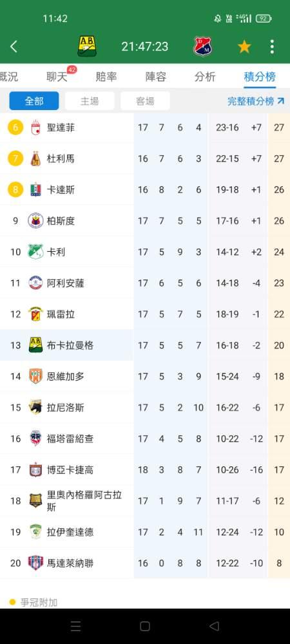
Task: Open the 陣容 tab
Action: coord(156,77)
